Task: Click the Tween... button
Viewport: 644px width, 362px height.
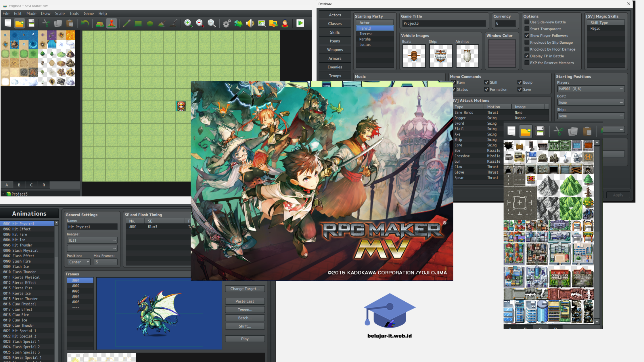Action: [245, 310]
